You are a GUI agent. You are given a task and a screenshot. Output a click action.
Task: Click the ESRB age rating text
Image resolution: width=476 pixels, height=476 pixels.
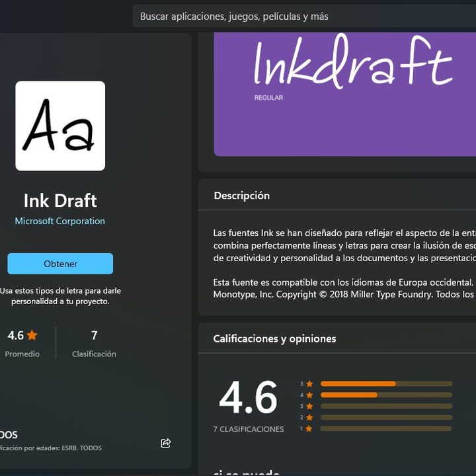pyautogui.click(x=51, y=448)
